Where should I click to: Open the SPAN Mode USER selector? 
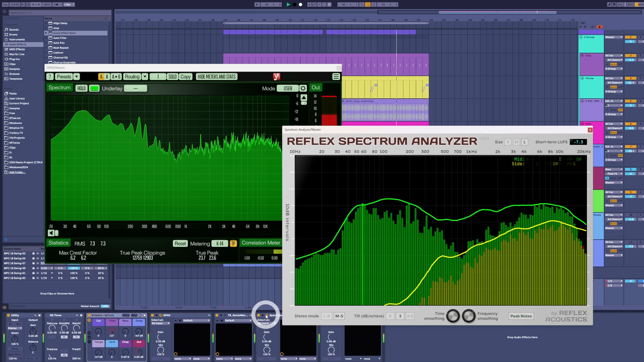tap(288, 88)
